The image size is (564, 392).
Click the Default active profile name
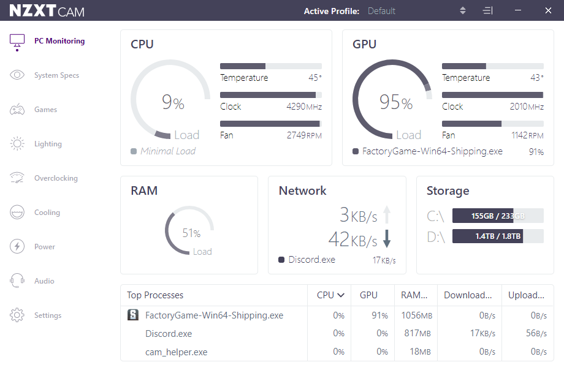point(381,11)
